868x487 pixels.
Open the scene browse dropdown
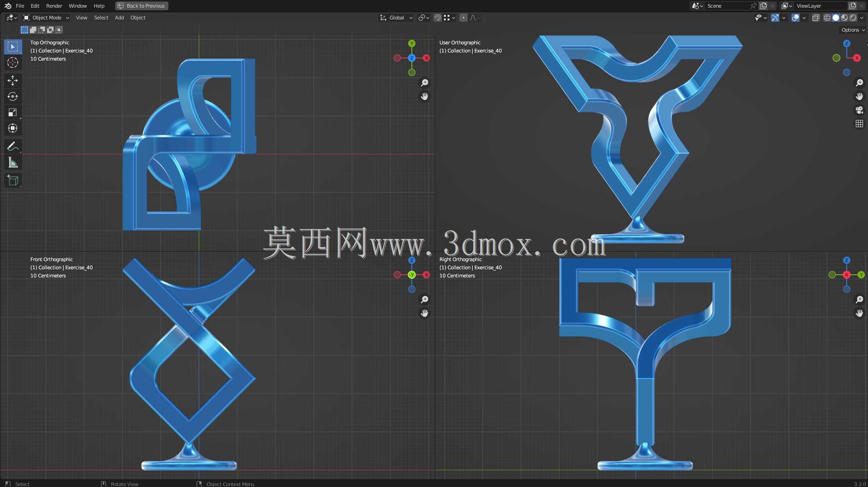(x=698, y=6)
